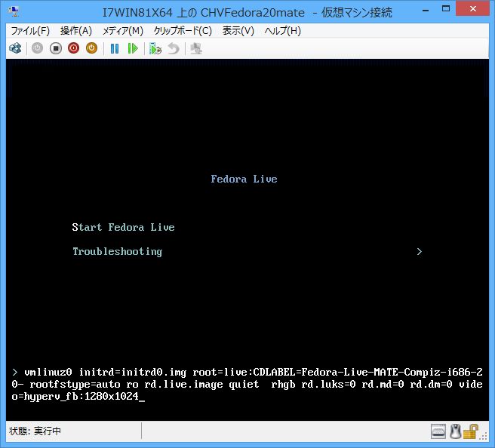Viewport: 495px width, 448px height.
Task: Open the ヘルプ(H) menu
Action: (282, 31)
